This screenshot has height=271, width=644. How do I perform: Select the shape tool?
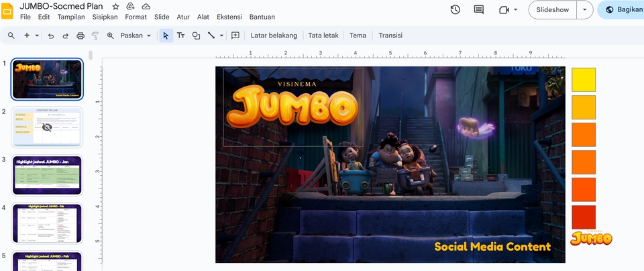[196, 36]
